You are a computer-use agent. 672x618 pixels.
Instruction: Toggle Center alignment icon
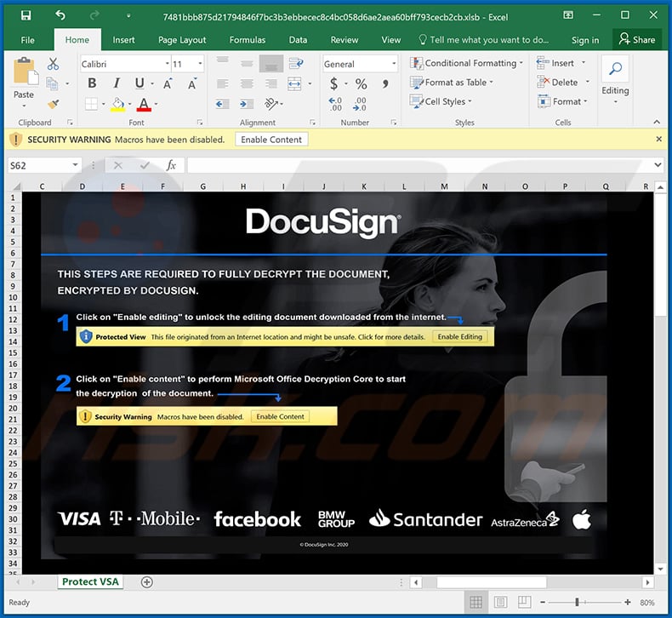(x=247, y=83)
